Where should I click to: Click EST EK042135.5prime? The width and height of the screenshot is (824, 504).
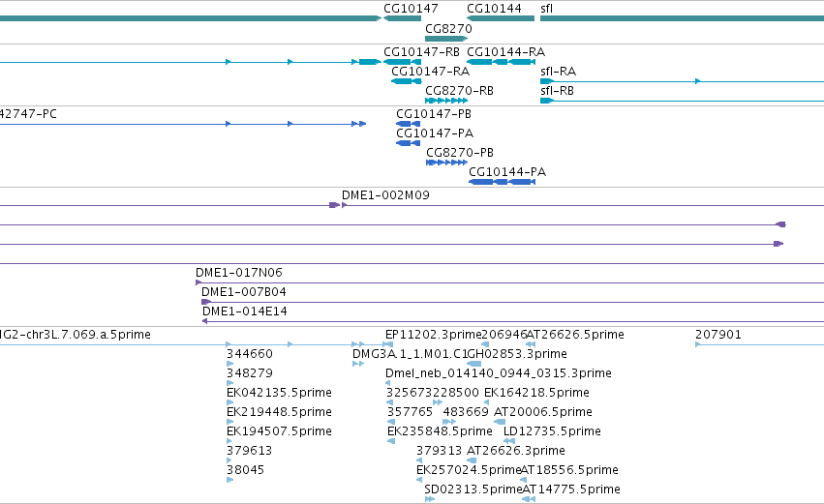point(279,393)
